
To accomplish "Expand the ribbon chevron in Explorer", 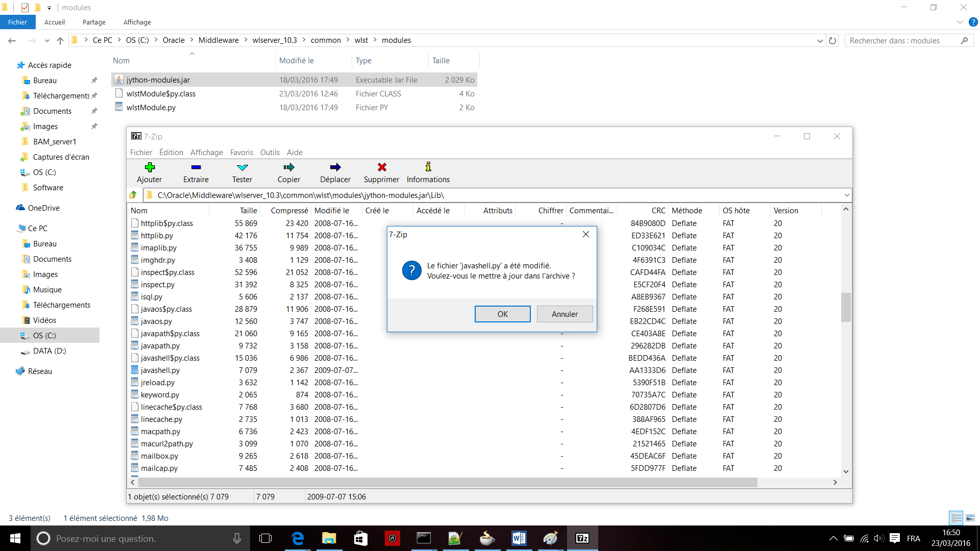I will click(960, 22).
